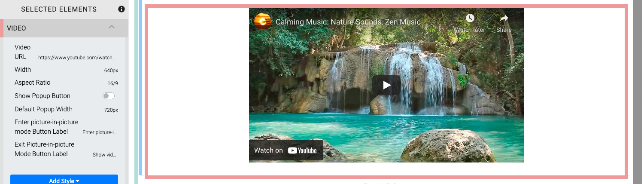Edit Exit Picture-in-picture Mode Button Label value
The height and width of the screenshot is (184, 644).
[x=105, y=155]
